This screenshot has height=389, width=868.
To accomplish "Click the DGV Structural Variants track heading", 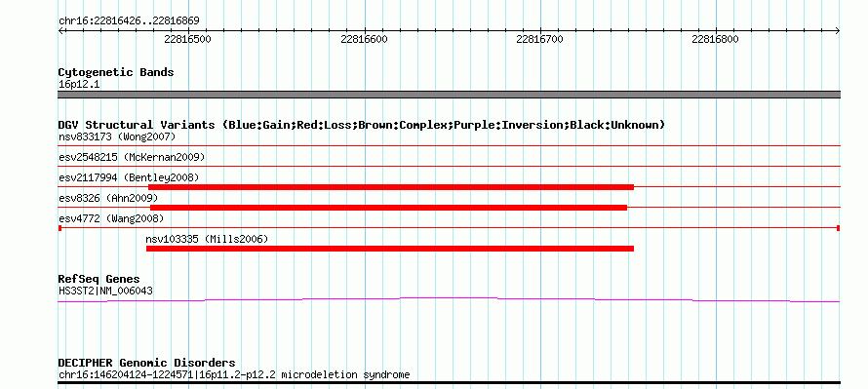I will tap(362, 125).
